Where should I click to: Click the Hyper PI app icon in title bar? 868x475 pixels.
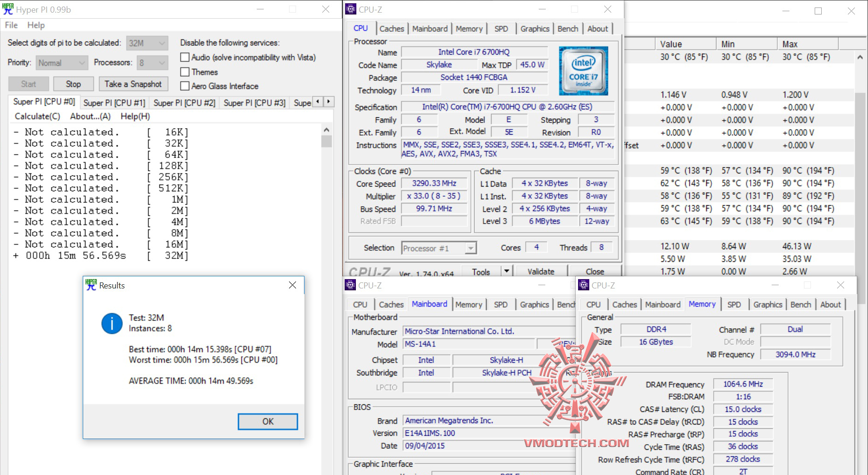(8, 9)
